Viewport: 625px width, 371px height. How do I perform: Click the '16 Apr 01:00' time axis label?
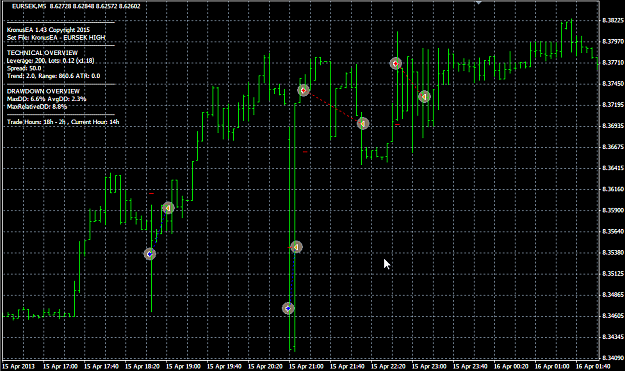click(x=552, y=366)
